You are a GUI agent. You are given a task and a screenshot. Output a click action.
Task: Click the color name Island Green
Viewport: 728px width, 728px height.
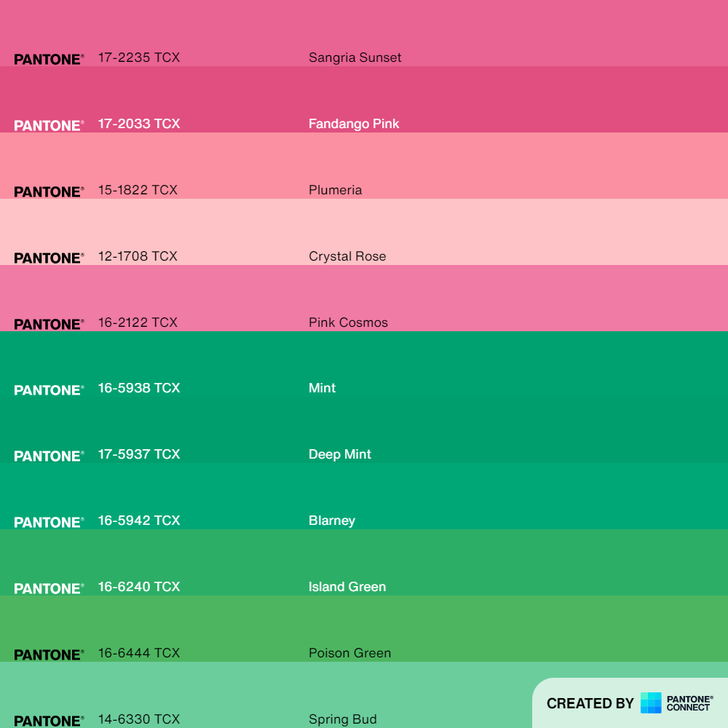tap(347, 587)
